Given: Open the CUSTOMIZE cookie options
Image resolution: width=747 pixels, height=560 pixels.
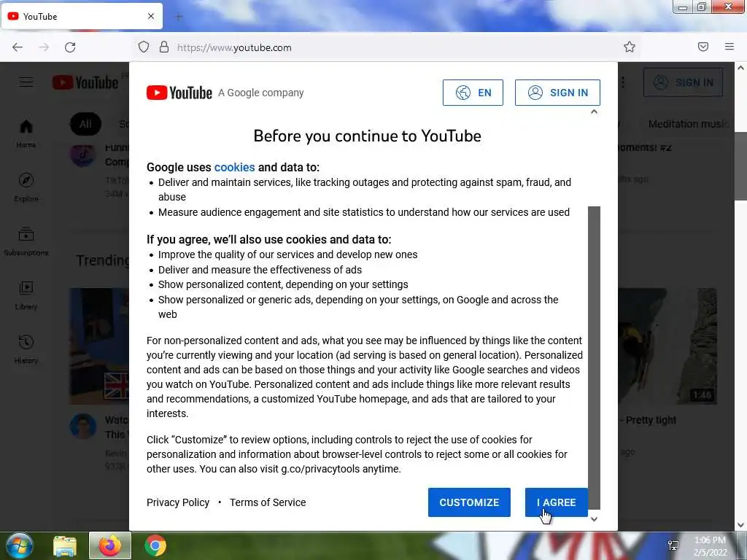Looking at the screenshot, I should (469, 502).
